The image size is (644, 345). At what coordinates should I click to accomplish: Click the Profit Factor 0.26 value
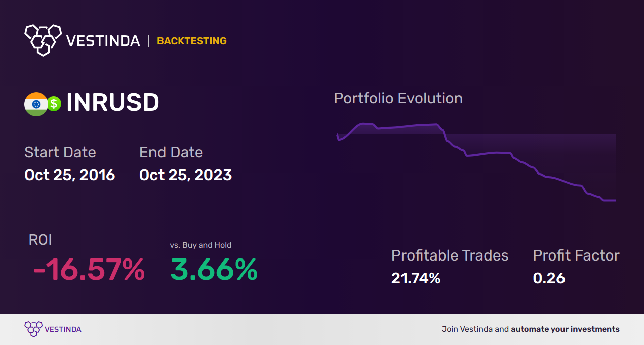[x=549, y=278]
